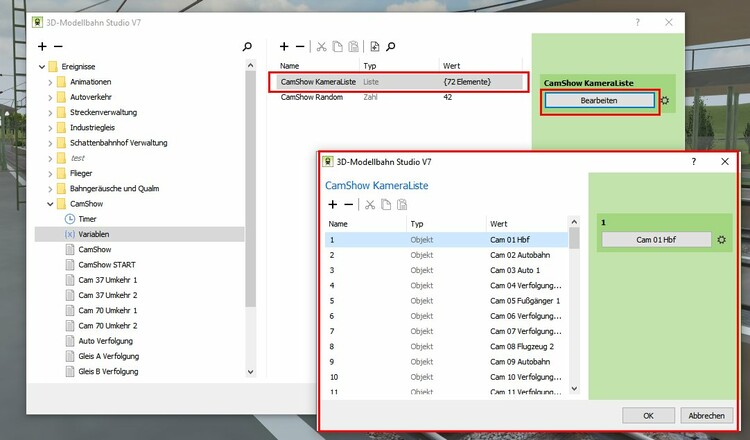Collapse the CamShow folder
Screen dimensions: 750x440
[x=50, y=204]
